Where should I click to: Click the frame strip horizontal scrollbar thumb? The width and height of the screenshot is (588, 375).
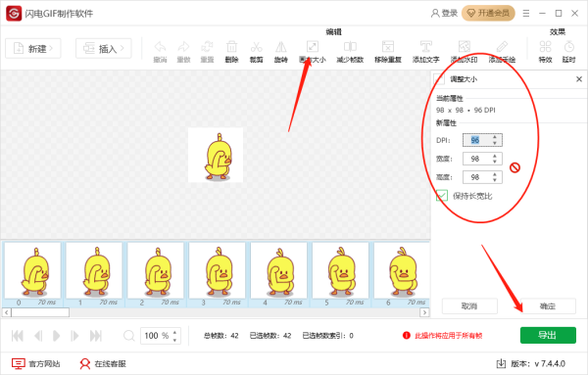[x=40, y=312]
